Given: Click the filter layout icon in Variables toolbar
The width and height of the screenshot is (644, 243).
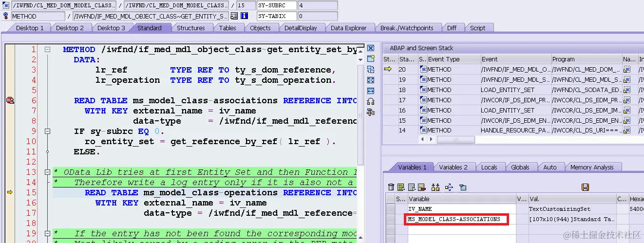Looking at the screenshot, I should tap(463, 187).
